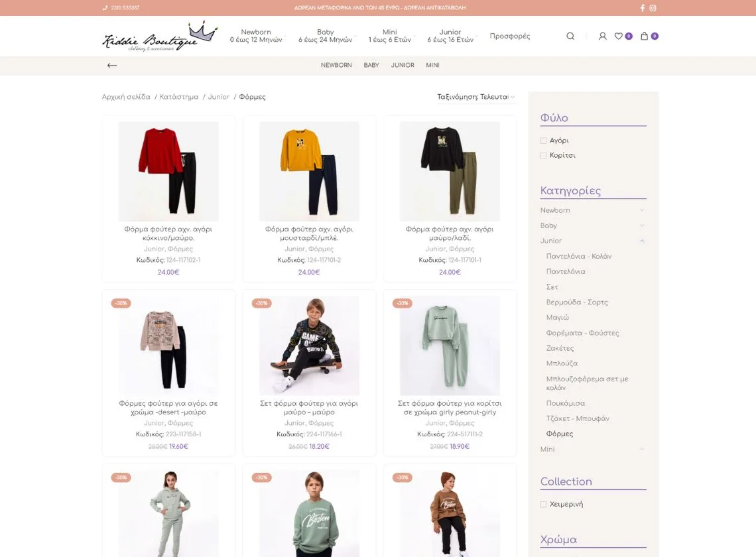756x557 pixels.
Task: Click the back arrow in category bar
Action: click(x=112, y=65)
